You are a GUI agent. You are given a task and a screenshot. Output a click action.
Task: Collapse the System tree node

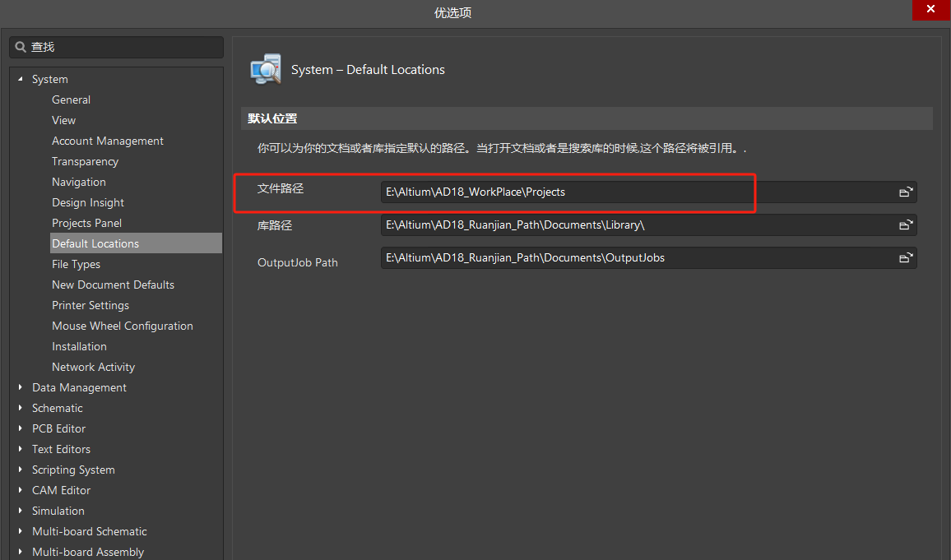coord(21,79)
